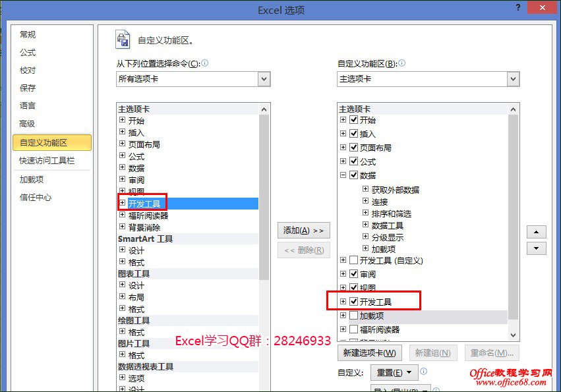Click the right list vertical scrollbar thumb
Image resolution: width=561 pixels, height=392 pixels.
coord(513,217)
